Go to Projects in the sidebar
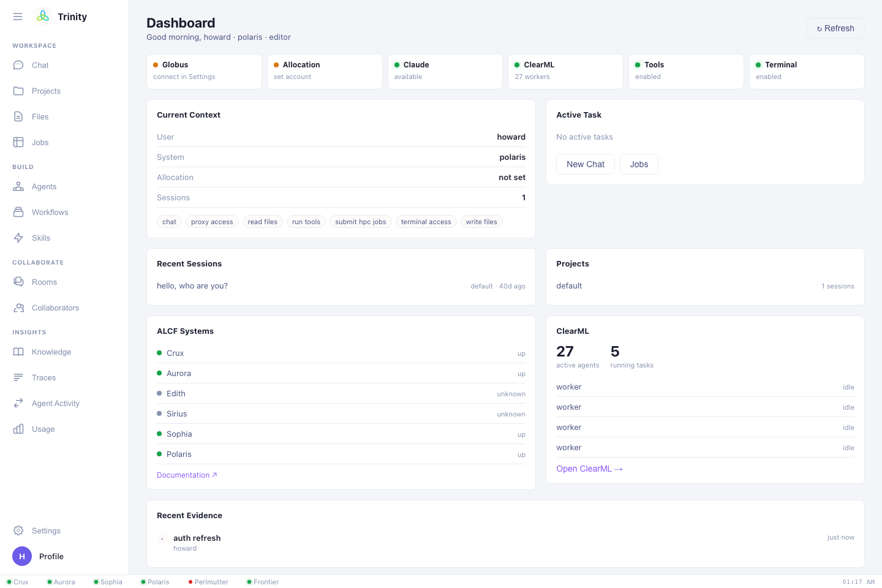Image resolution: width=882 pixels, height=588 pixels. point(64,91)
